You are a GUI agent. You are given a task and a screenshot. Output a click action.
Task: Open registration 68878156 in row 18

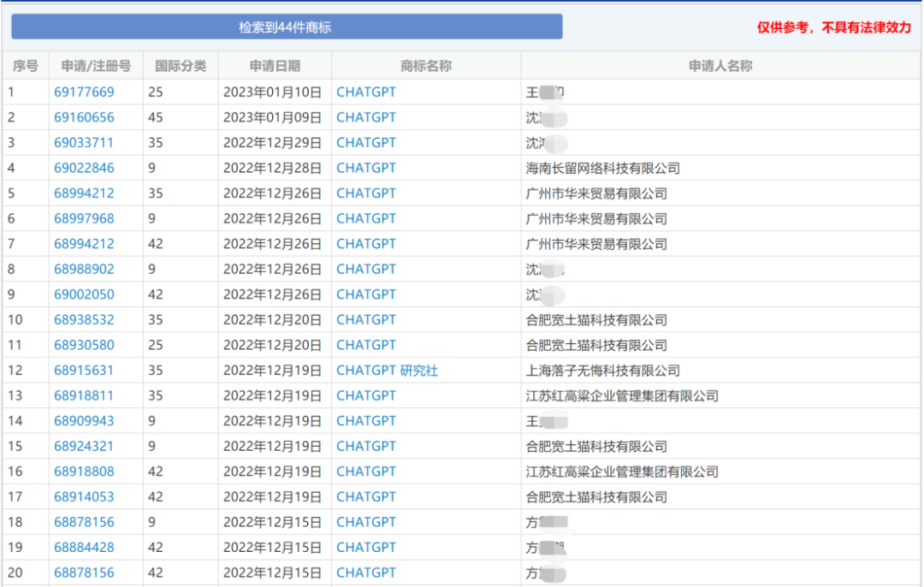click(84, 524)
